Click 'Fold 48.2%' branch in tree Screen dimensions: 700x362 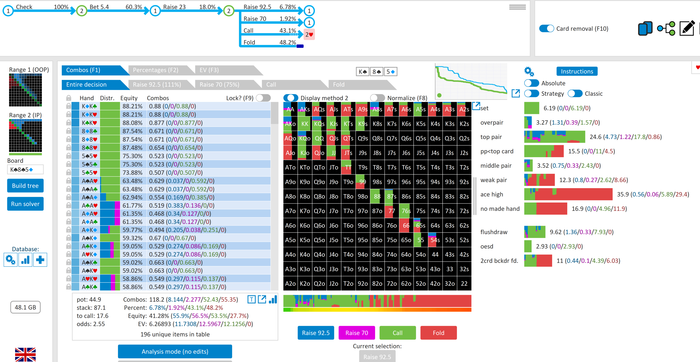pyautogui.click(x=270, y=42)
